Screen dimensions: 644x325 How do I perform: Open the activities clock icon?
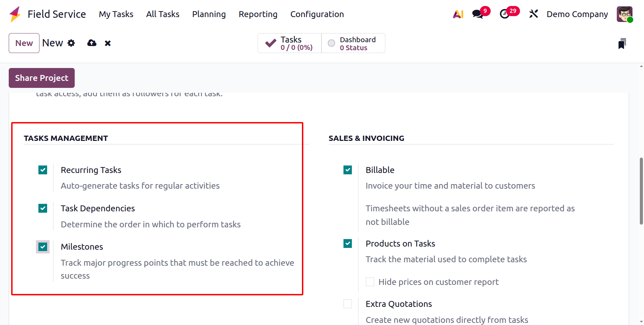tap(504, 14)
